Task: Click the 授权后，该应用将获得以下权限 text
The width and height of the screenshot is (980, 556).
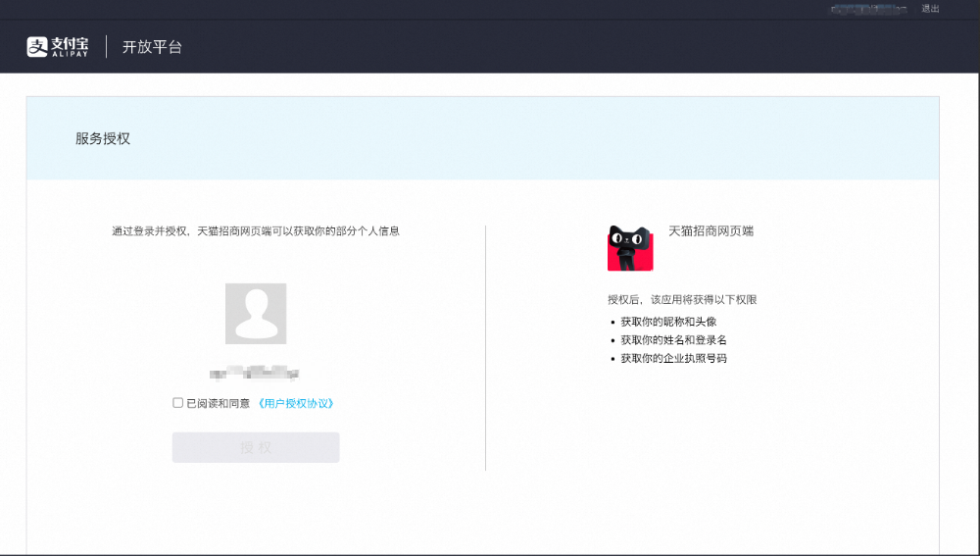Action: 682,300
